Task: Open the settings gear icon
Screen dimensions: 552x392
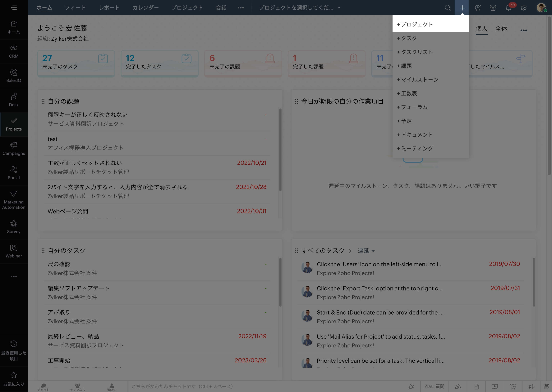Action: pos(523,8)
